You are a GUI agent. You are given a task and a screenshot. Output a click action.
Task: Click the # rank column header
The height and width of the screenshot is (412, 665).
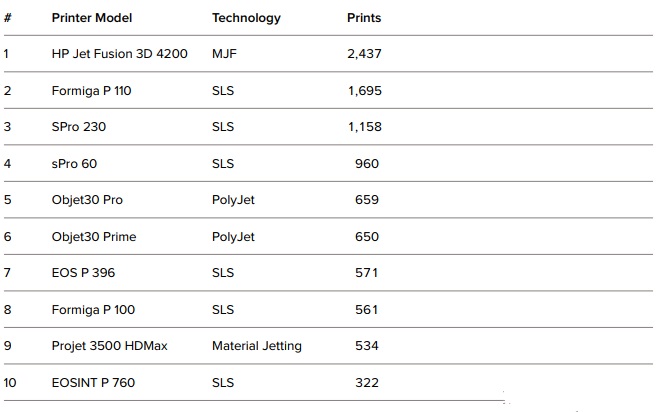click(8, 18)
